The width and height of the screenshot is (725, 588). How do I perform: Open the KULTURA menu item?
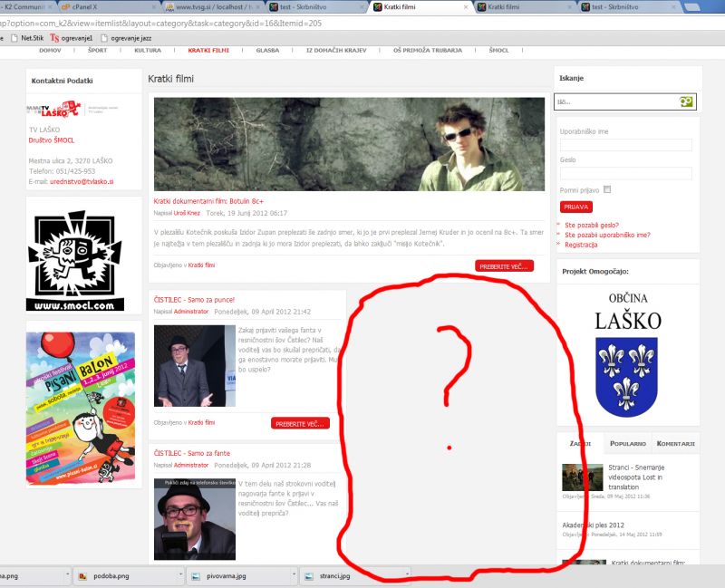148,50
